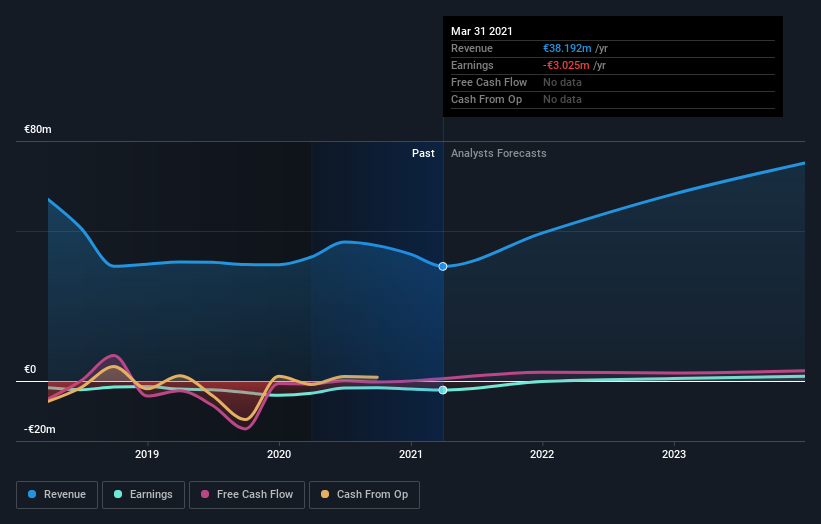
Task: Click the 2019 x-axis label
Action: (x=147, y=454)
